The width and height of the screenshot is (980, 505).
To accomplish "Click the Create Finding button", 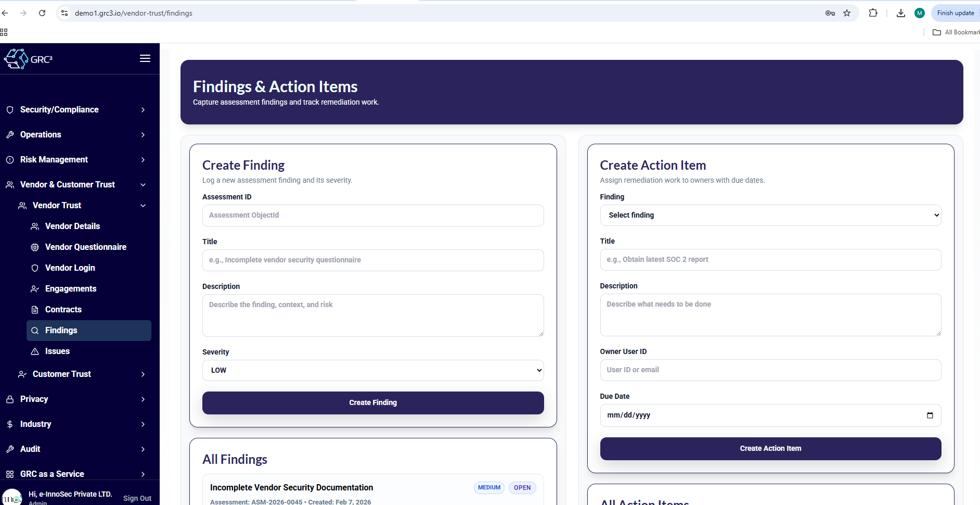I will 372,402.
